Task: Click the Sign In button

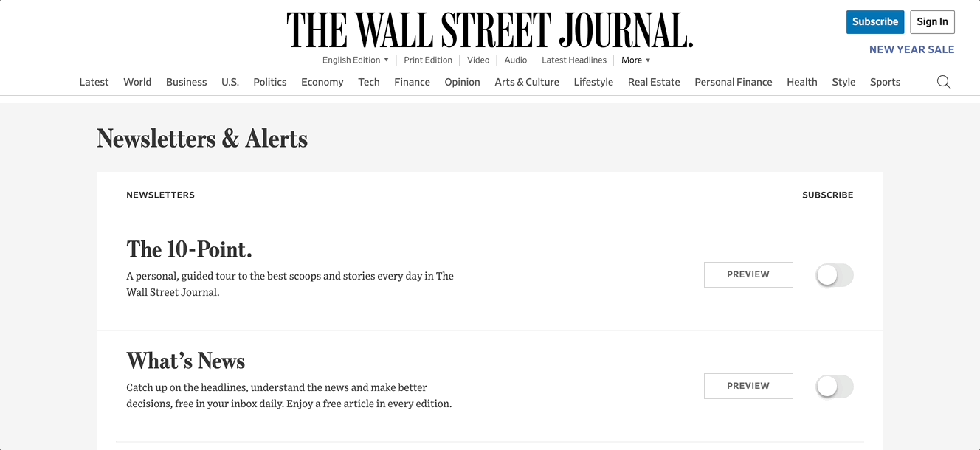Action: (932, 22)
